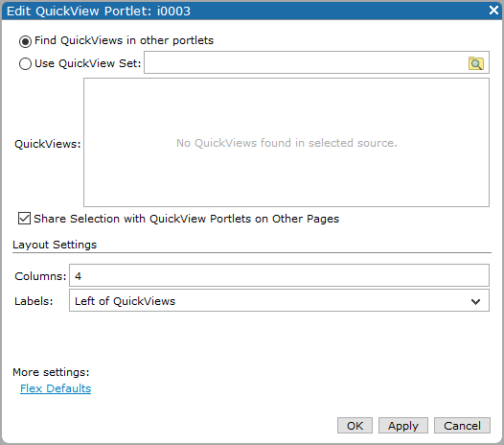504x445 pixels.
Task: Select the Use QuickView Set radio option
Action: [25, 63]
